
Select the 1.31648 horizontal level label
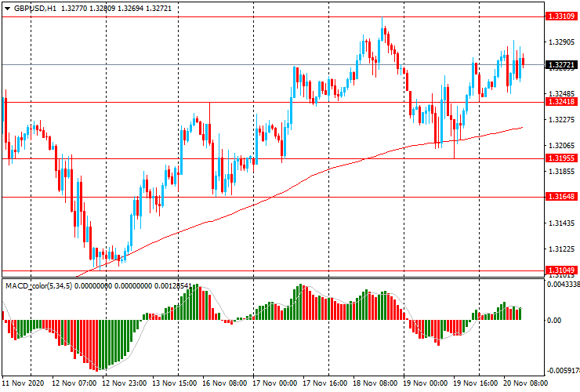coord(561,197)
